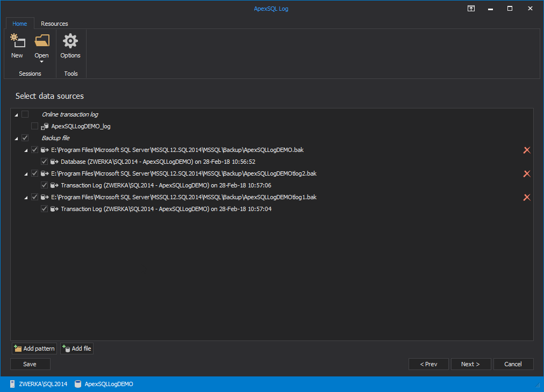Delete the ApexSQLLogDEMO.bak backup source
The width and height of the screenshot is (544, 392).
526,150
